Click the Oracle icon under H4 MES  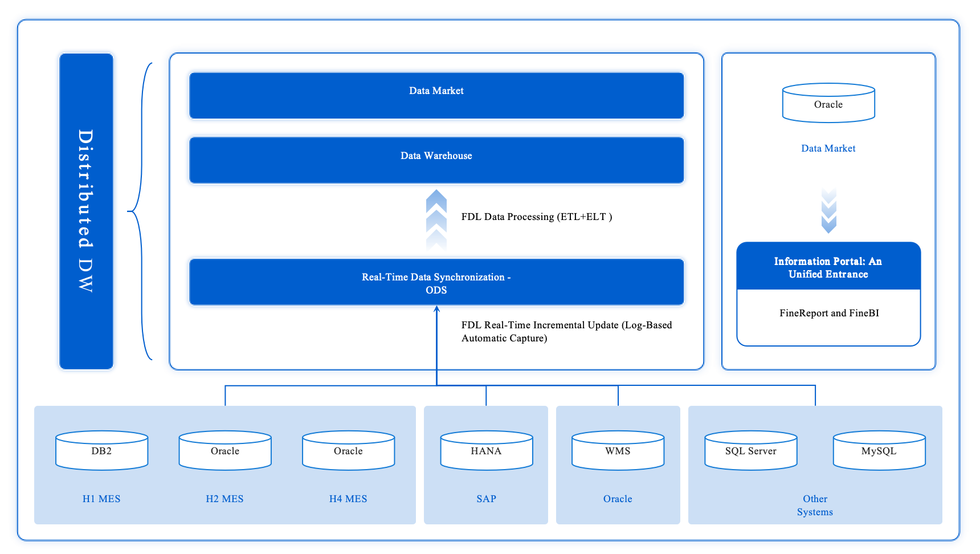pos(348,450)
